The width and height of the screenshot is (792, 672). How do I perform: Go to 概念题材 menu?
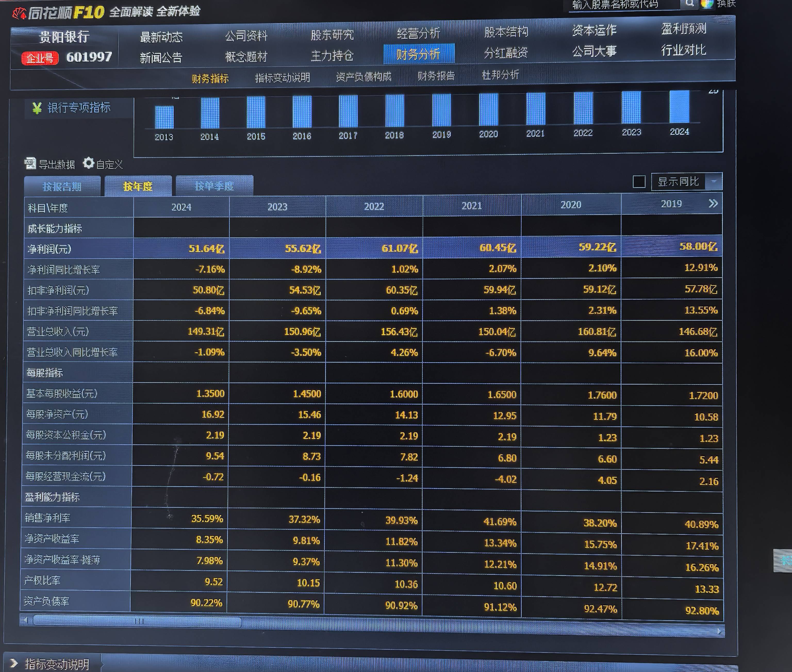(246, 57)
